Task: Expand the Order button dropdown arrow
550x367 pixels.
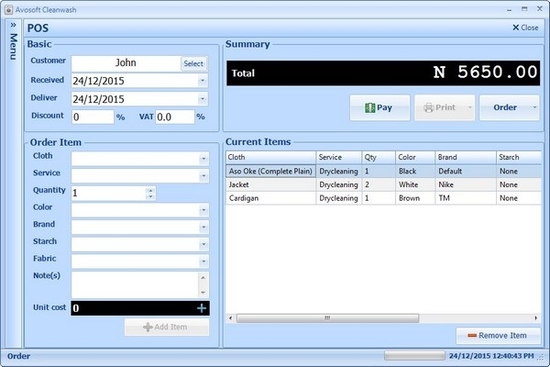Action: [x=535, y=107]
